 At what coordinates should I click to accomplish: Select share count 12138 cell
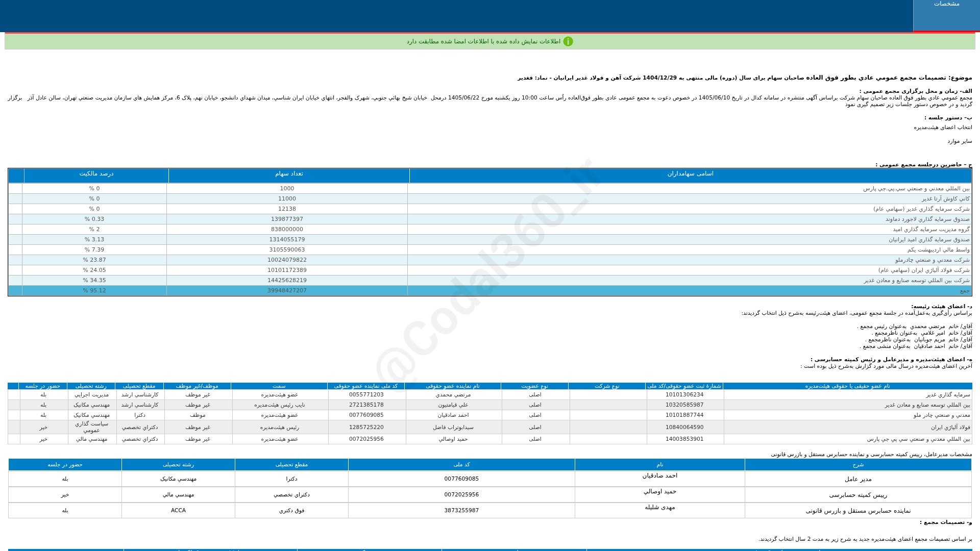point(287,209)
